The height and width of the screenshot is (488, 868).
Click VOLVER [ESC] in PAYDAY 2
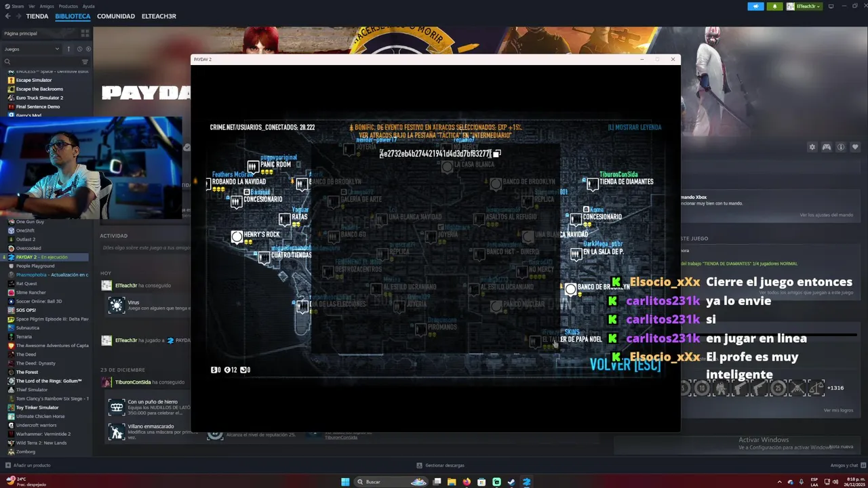point(625,365)
